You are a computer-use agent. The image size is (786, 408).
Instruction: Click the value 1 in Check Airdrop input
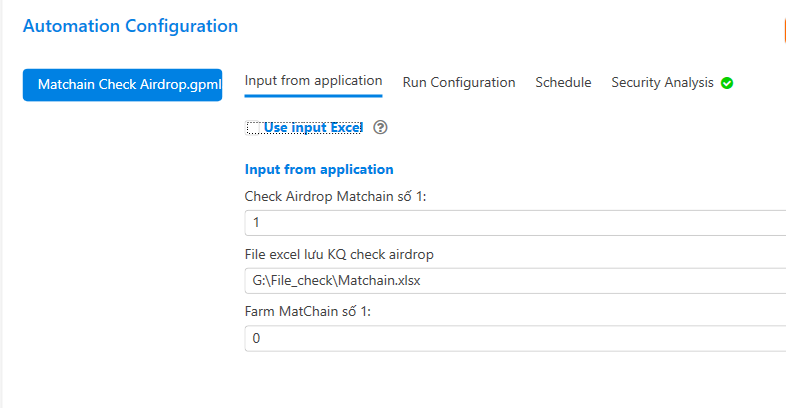256,223
